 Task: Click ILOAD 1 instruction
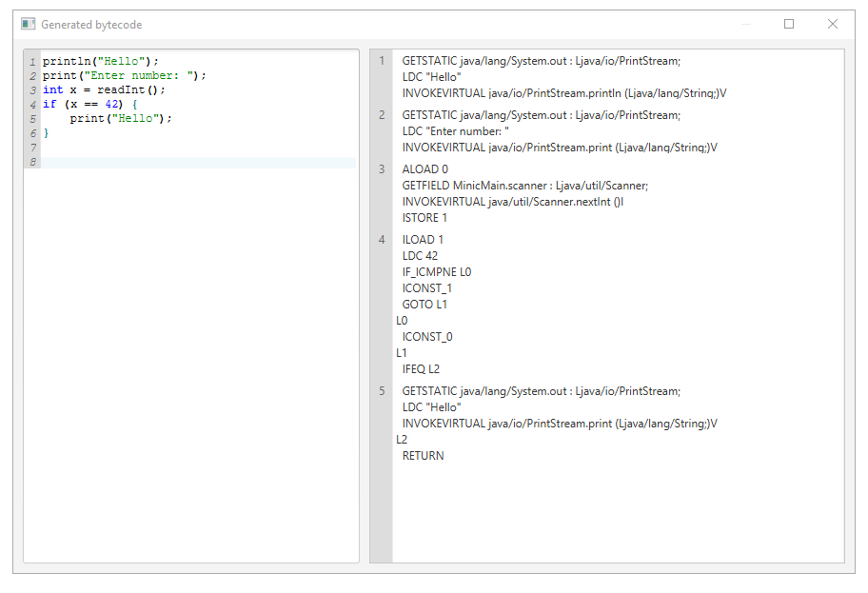click(423, 239)
